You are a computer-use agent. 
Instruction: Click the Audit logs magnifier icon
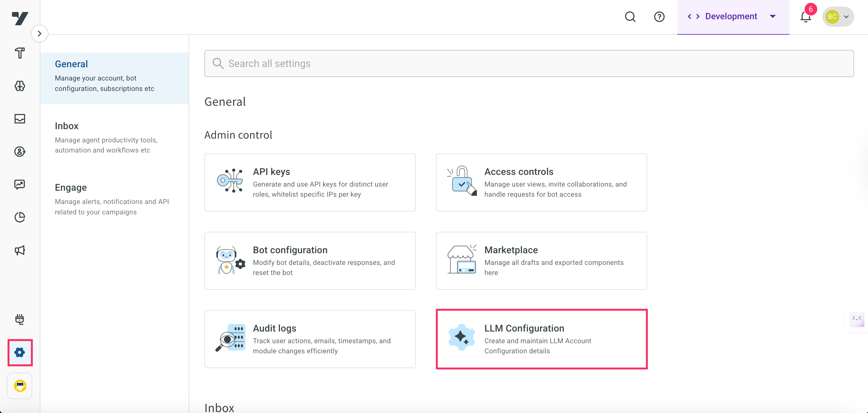(231, 338)
